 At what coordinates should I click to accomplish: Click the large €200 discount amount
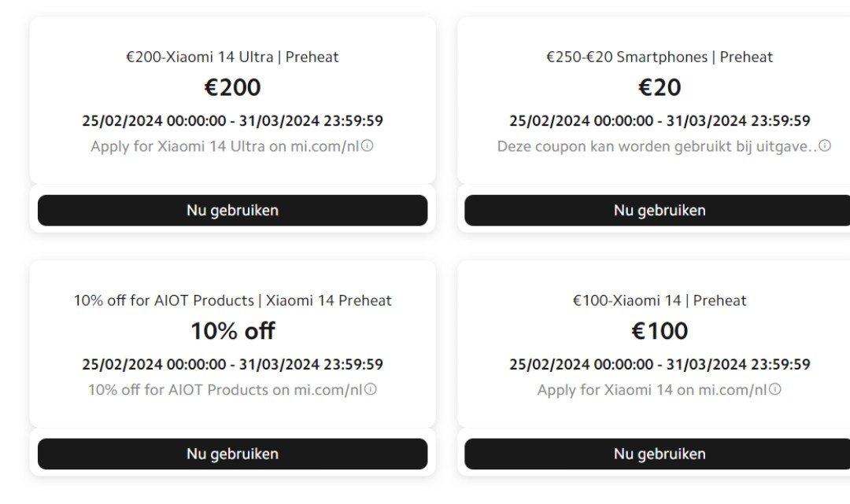232,87
